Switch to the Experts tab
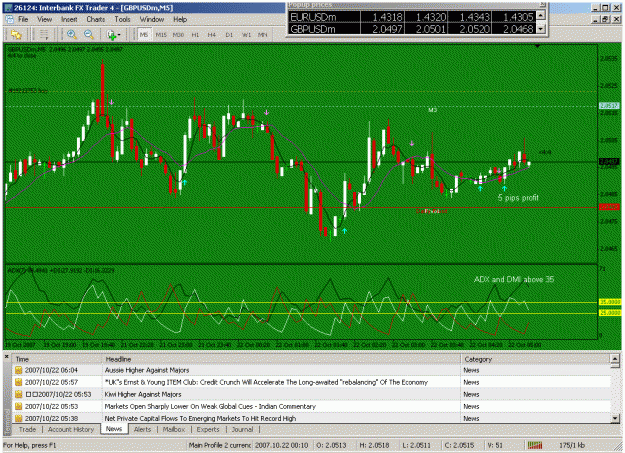Image resolution: width=625 pixels, height=453 pixels. click(208, 429)
